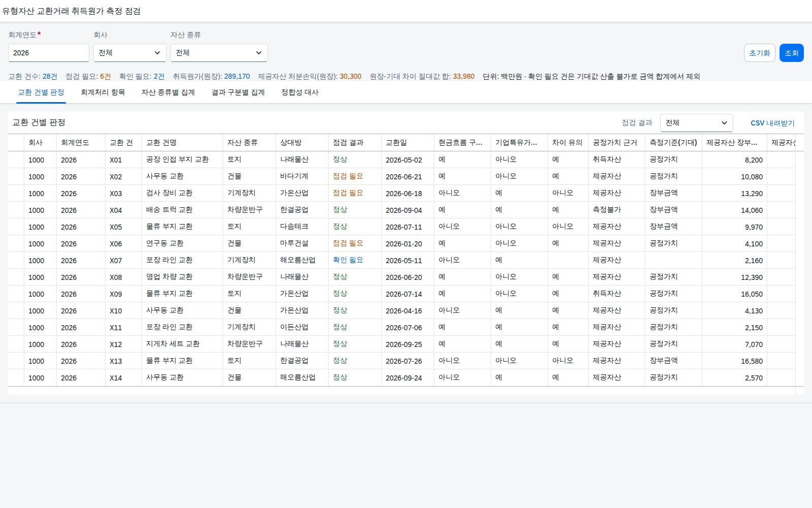Click 점검 필요 summary count 6건
812x508 pixels.
(x=106, y=77)
